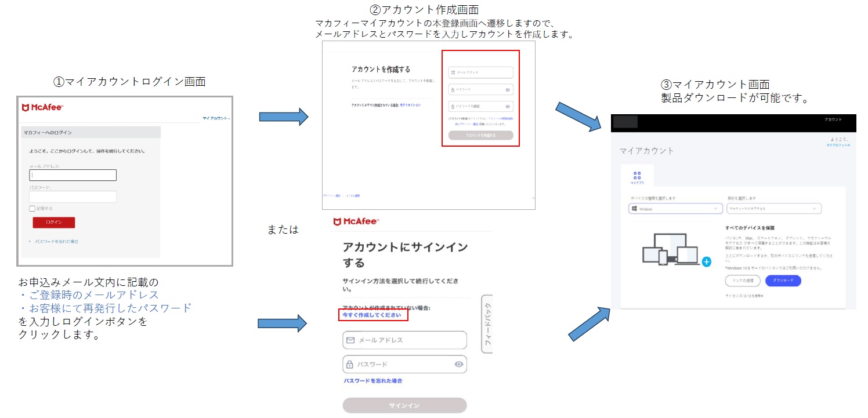Click the lock icon in the sign-in password field
This screenshot has height=418, width=868.
click(350, 365)
